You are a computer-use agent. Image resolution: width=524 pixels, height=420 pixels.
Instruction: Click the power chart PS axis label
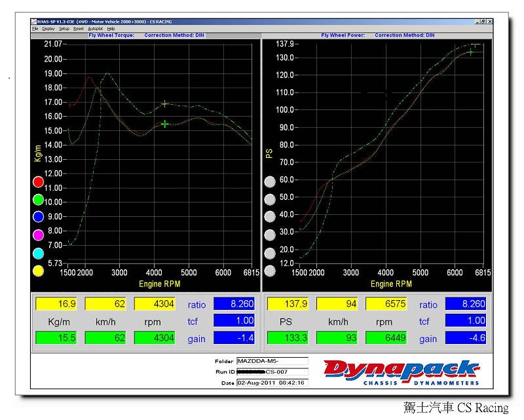(x=269, y=153)
